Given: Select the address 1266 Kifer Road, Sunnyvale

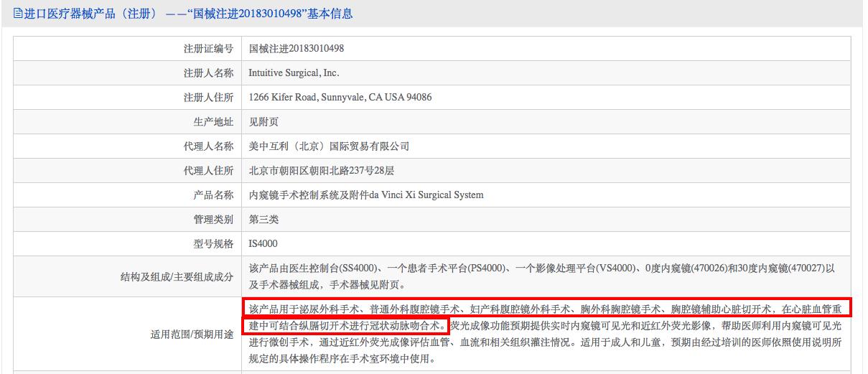Looking at the screenshot, I should (340, 98).
